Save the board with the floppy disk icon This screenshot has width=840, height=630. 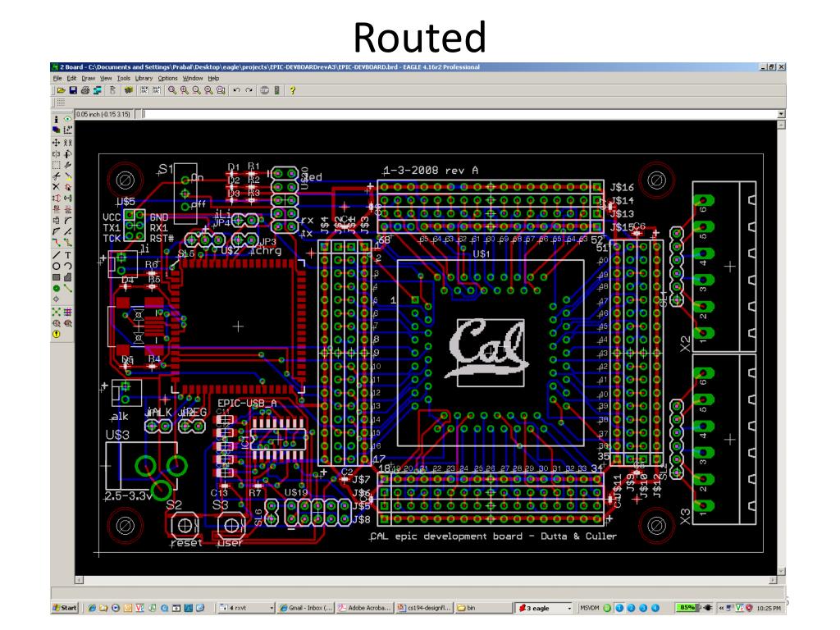pyautogui.click(x=73, y=90)
